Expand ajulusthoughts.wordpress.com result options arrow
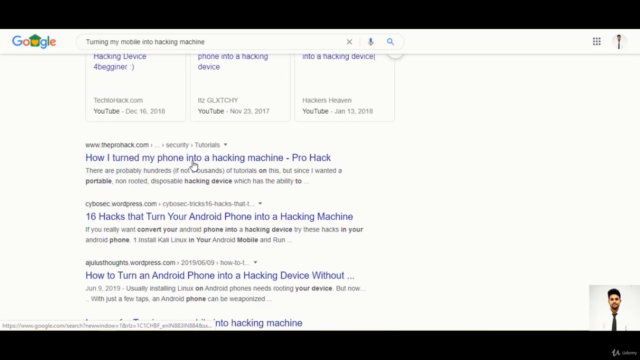Viewport: 640px width, 360px height. point(255,262)
